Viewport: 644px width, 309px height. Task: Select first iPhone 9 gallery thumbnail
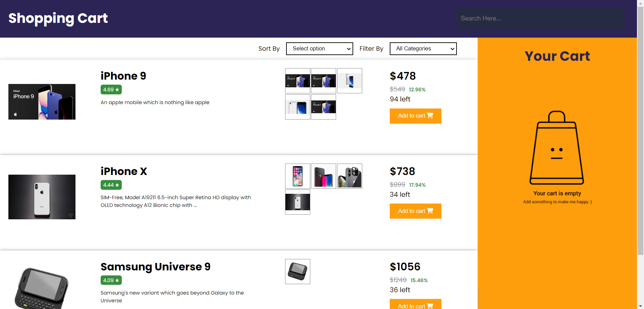pyautogui.click(x=298, y=81)
